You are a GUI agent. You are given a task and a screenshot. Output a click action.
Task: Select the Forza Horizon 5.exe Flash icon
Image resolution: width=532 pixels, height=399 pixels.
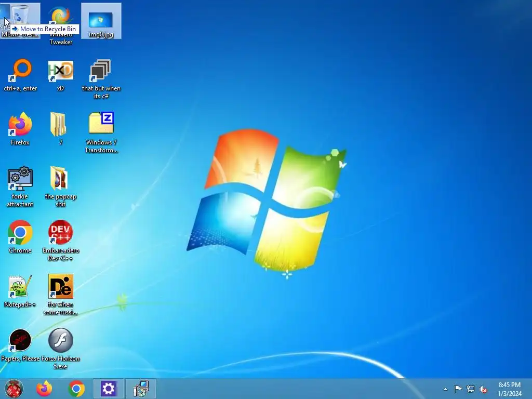click(x=60, y=340)
